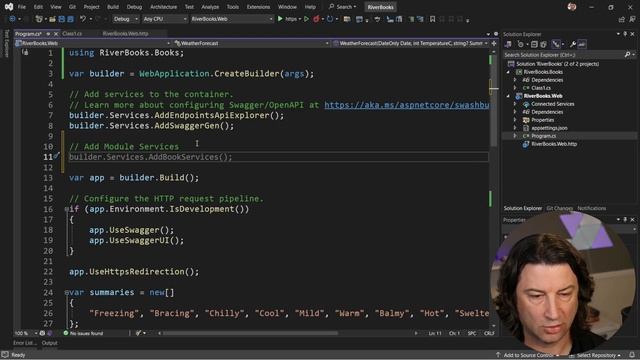
Task: Open the Debug menu
Action: pyautogui.click(x=134, y=7)
